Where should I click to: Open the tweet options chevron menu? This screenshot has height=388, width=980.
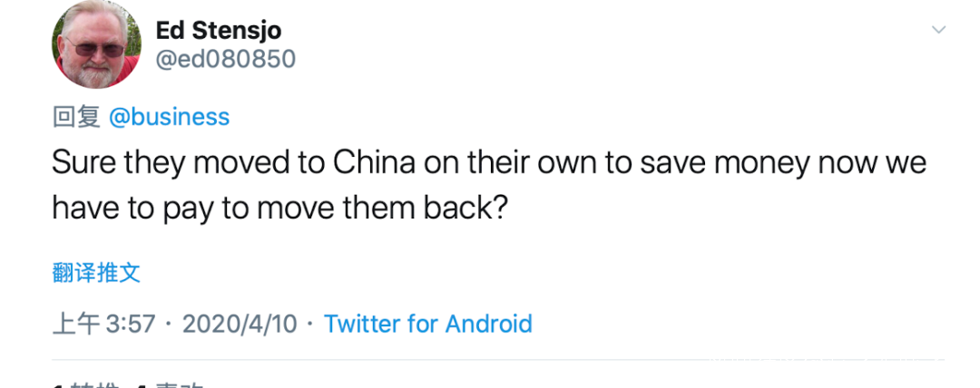tap(938, 30)
